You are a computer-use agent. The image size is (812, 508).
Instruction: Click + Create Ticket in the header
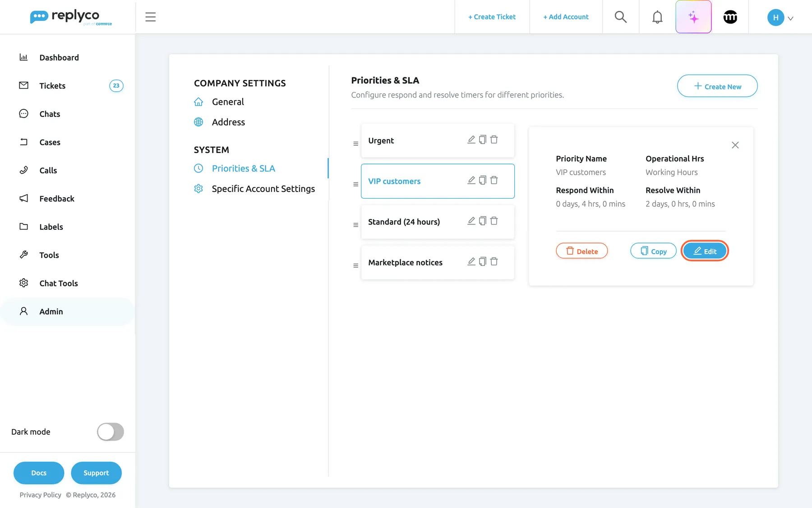492,17
